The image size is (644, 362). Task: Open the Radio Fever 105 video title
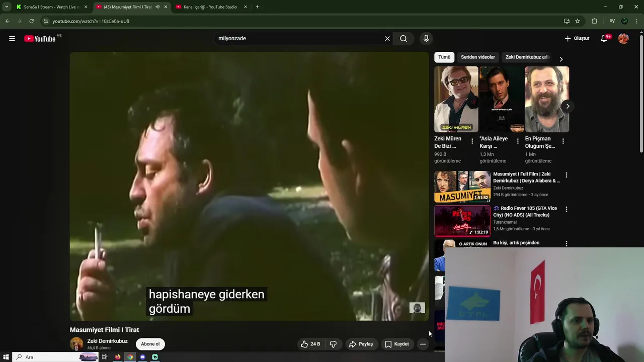tap(525, 212)
